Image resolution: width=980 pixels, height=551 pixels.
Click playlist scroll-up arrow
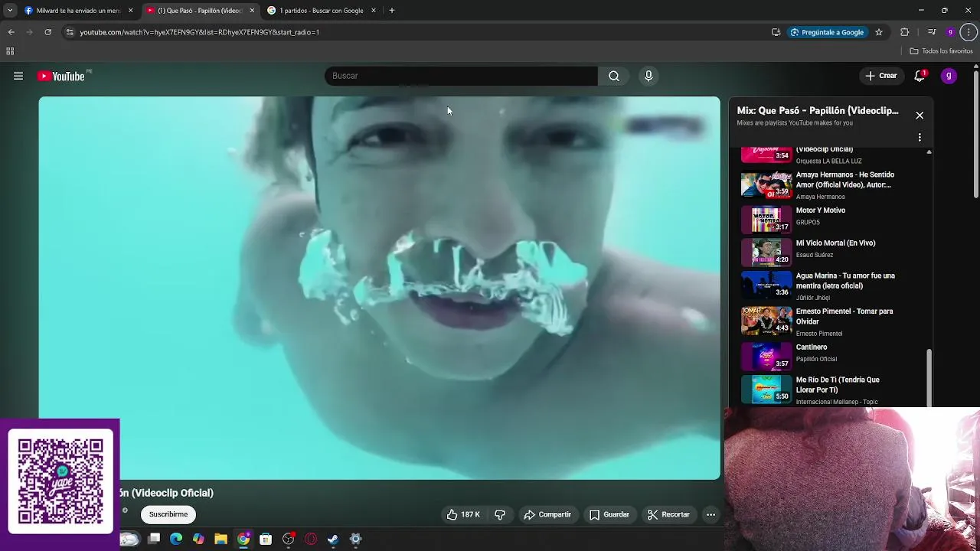point(929,152)
